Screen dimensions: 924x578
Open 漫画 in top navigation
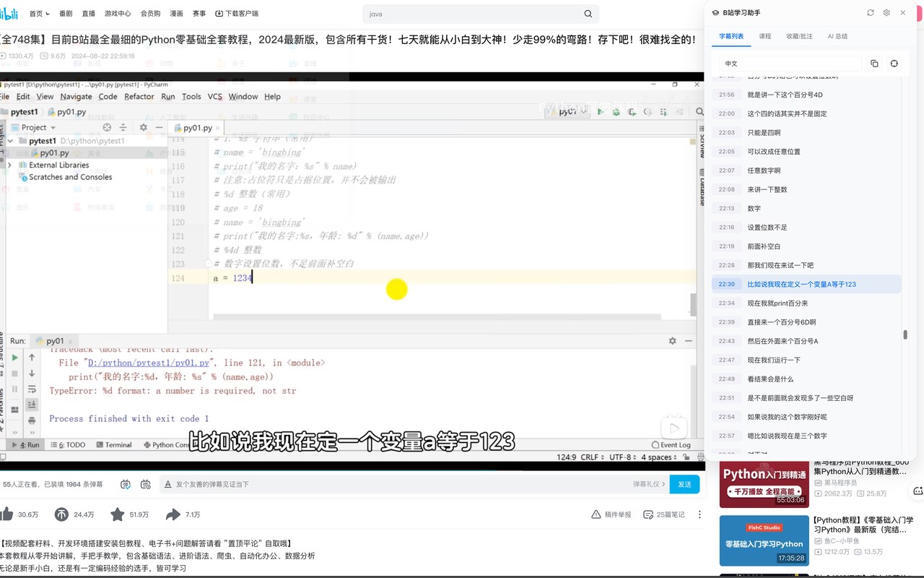(177, 14)
